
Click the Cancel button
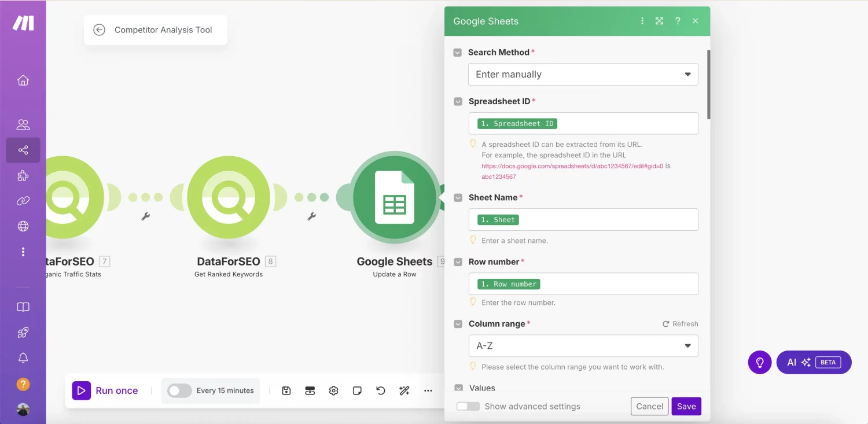pos(649,406)
